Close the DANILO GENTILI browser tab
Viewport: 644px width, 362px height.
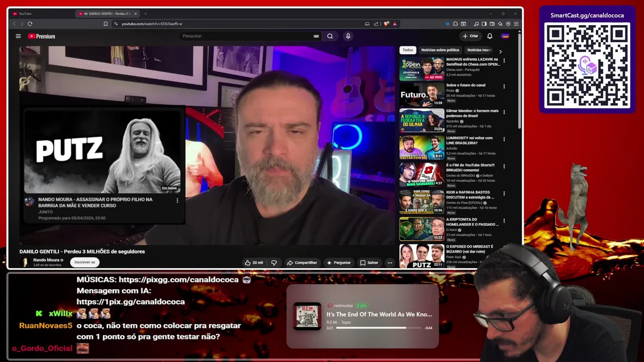point(135,14)
